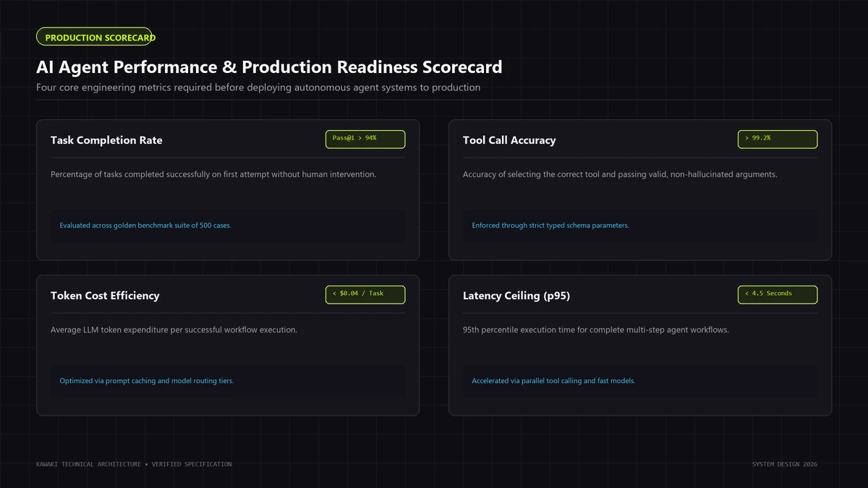
Task: Click the 'Latency Ceiling (p95)' card heading
Action: [x=516, y=296]
